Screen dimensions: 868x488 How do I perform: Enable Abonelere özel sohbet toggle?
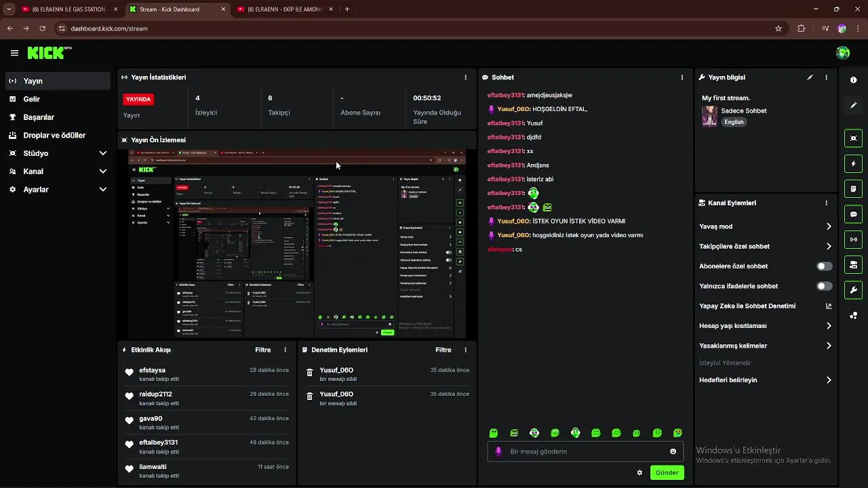pyautogui.click(x=825, y=266)
